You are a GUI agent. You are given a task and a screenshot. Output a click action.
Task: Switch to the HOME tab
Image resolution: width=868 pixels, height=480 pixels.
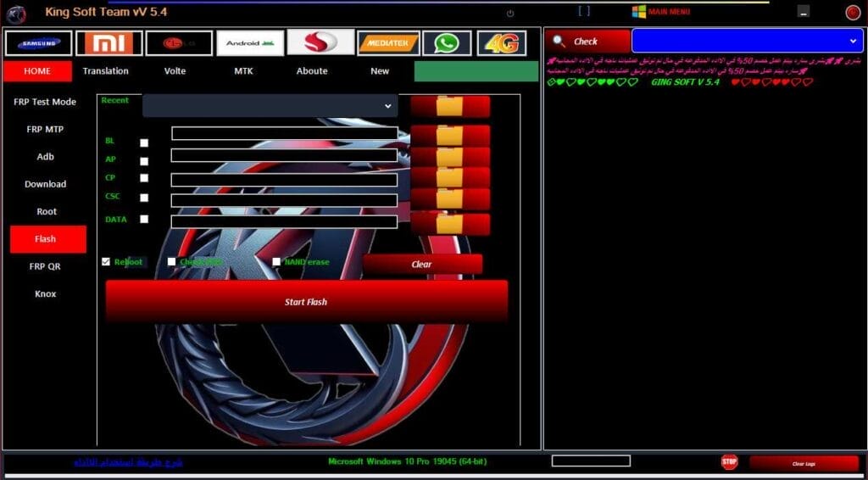[37, 71]
